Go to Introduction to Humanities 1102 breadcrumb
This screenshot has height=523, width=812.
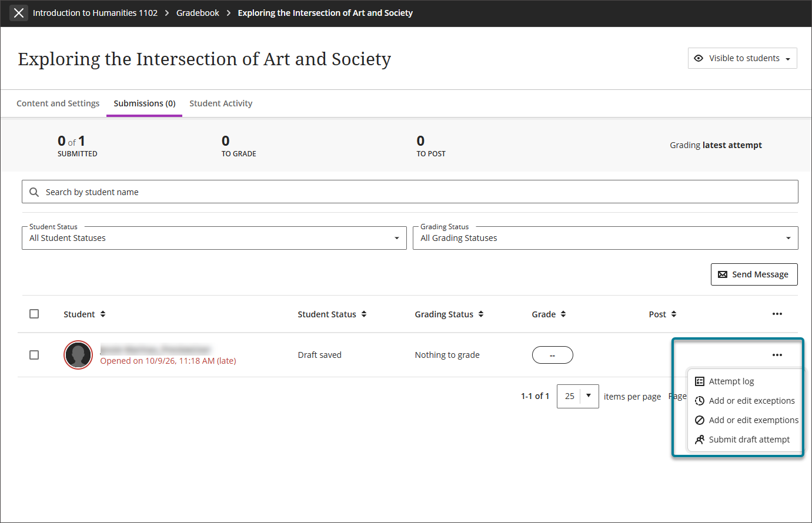[x=95, y=13]
